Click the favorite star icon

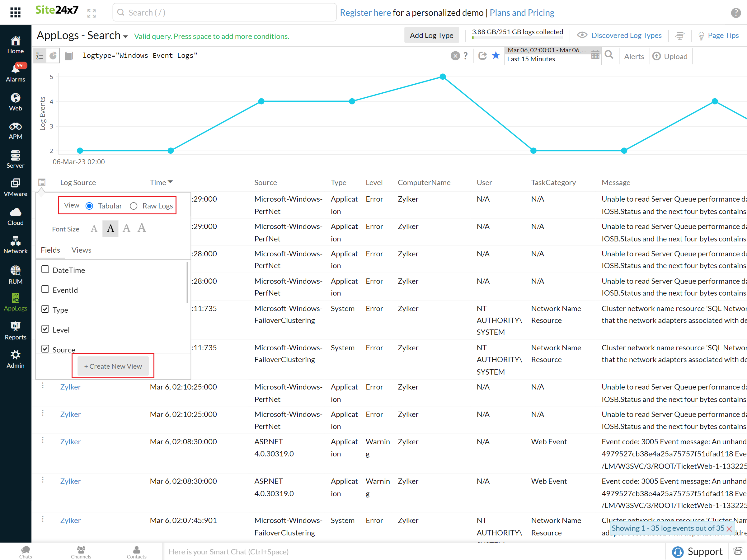496,55
